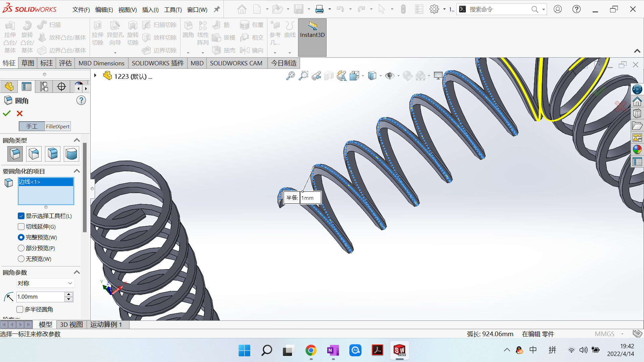Image resolution: width=644 pixels, height=362 pixels.
Task: Open the FeatureManager design tree tab
Action: click(x=9, y=86)
